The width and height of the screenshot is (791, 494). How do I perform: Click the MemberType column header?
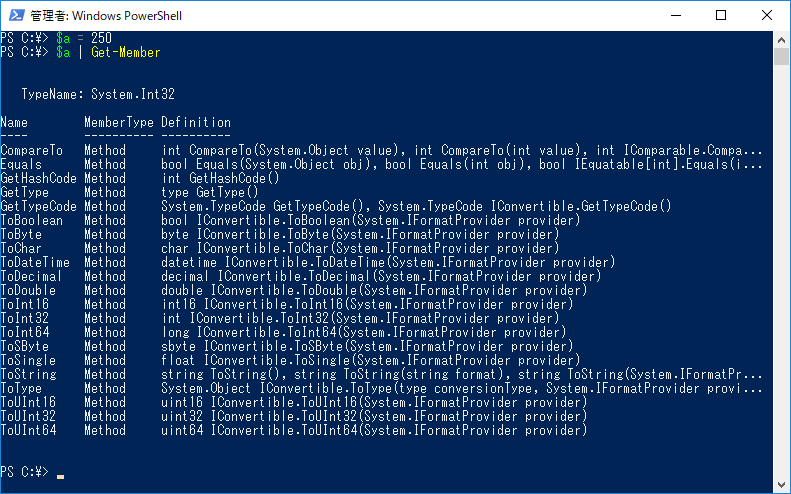point(119,122)
